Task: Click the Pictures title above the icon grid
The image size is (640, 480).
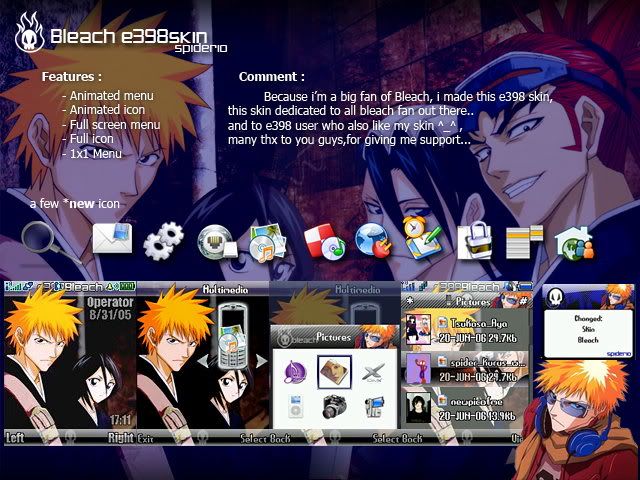Action: 333,337
